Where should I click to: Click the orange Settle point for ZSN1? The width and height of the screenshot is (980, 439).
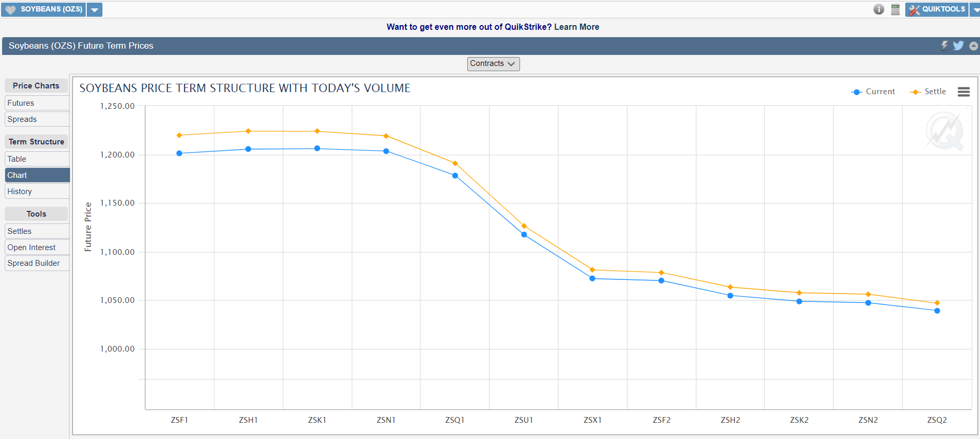386,136
